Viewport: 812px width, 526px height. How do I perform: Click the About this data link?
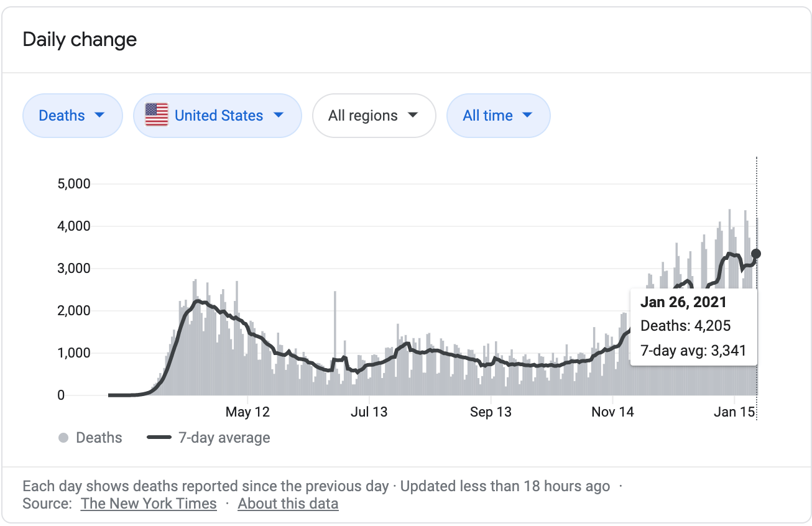click(x=288, y=504)
